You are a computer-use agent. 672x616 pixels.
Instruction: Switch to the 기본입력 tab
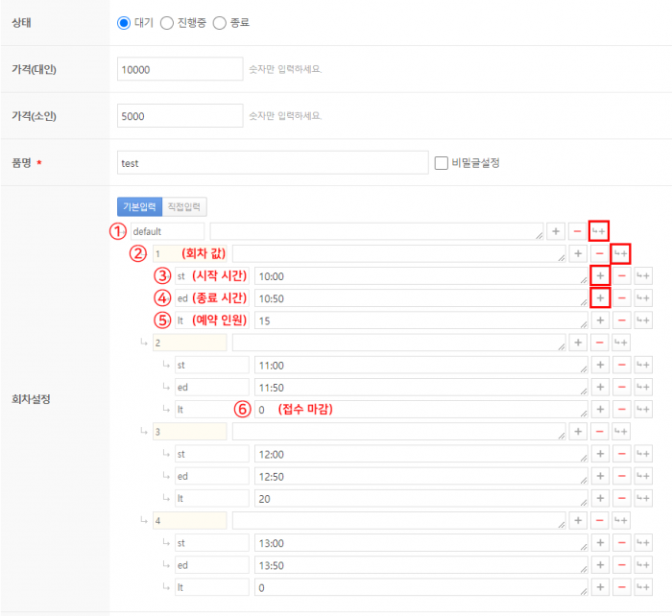click(138, 206)
